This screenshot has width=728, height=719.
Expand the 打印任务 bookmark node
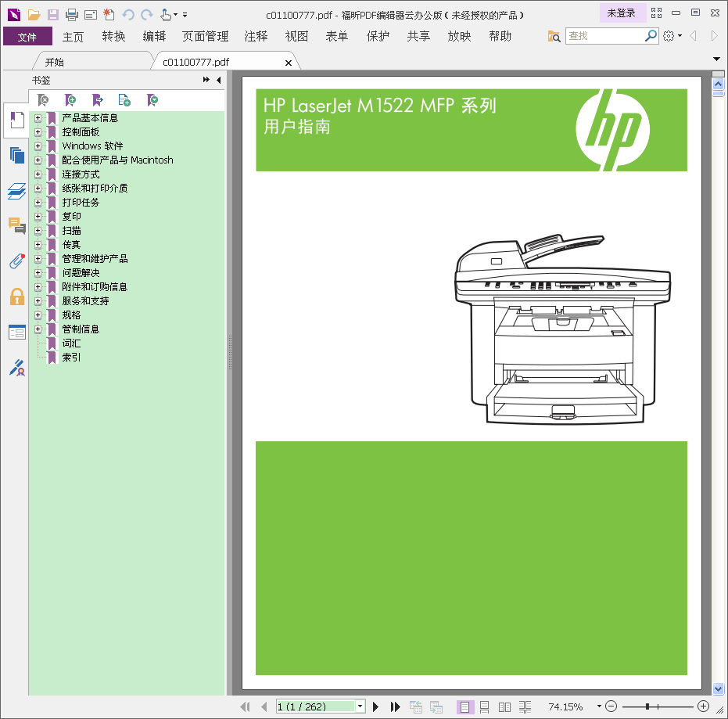pyautogui.click(x=38, y=203)
